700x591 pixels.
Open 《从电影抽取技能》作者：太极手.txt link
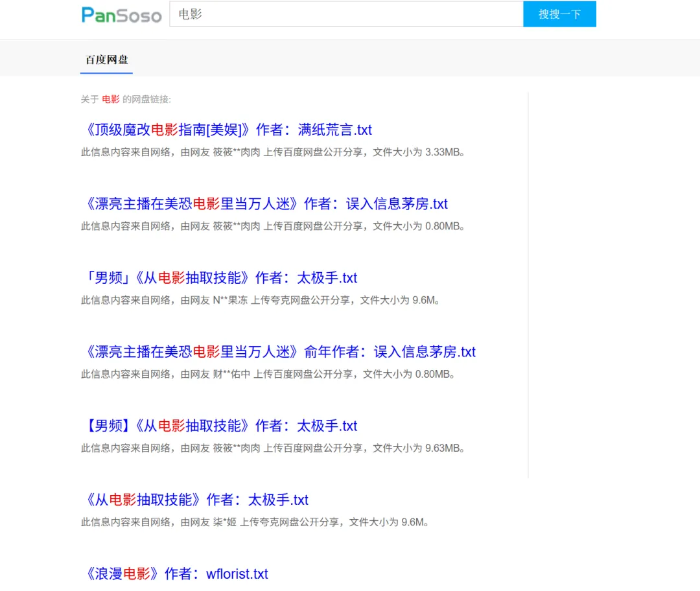(196, 500)
